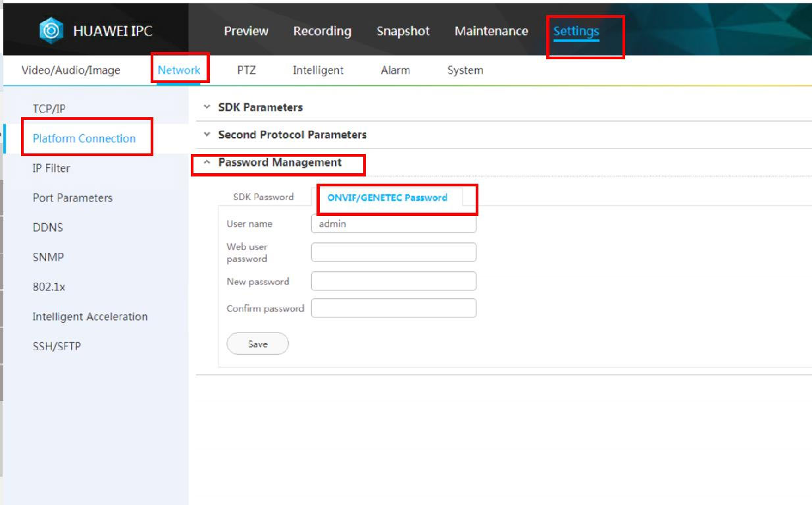The width and height of the screenshot is (812, 505).
Task: Select the ONVIF/GENETEC Password tab
Action: click(388, 197)
